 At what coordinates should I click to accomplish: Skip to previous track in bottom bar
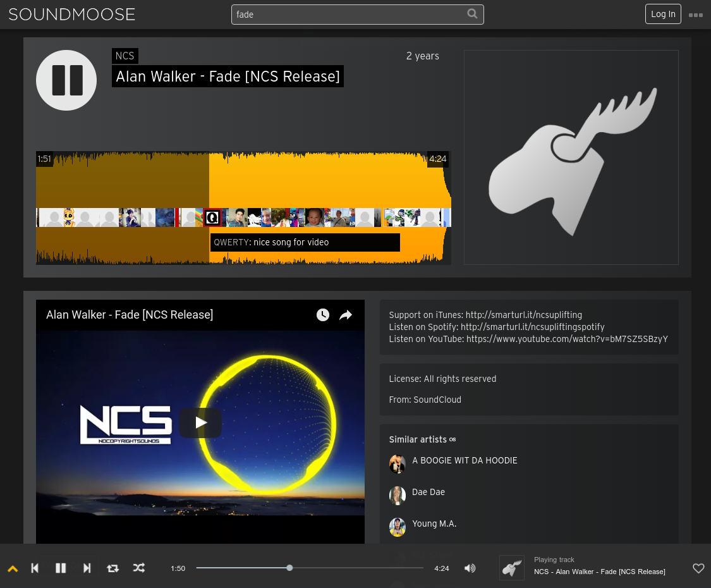(x=35, y=568)
